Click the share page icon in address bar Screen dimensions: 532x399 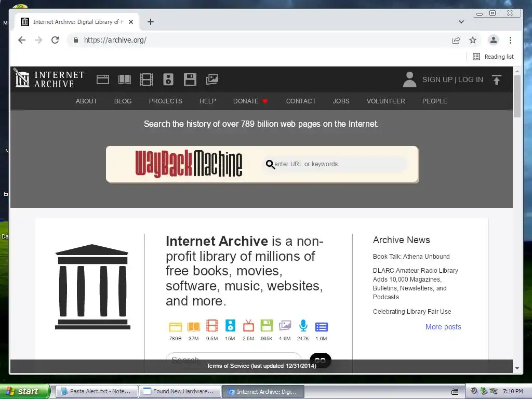coord(456,40)
